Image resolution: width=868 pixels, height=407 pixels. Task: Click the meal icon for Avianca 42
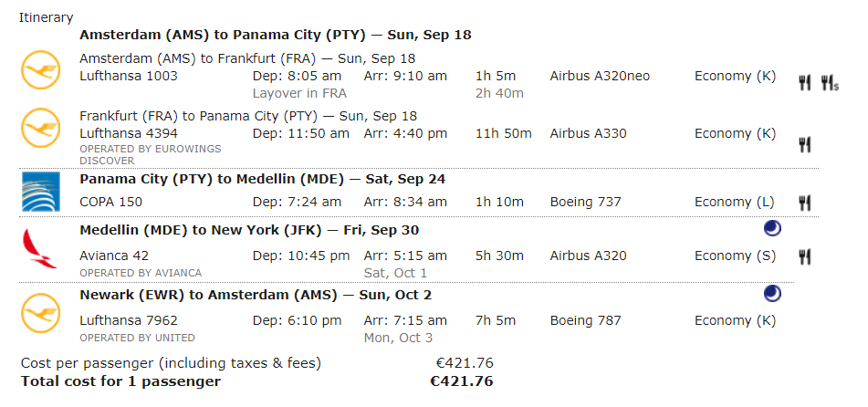805,256
